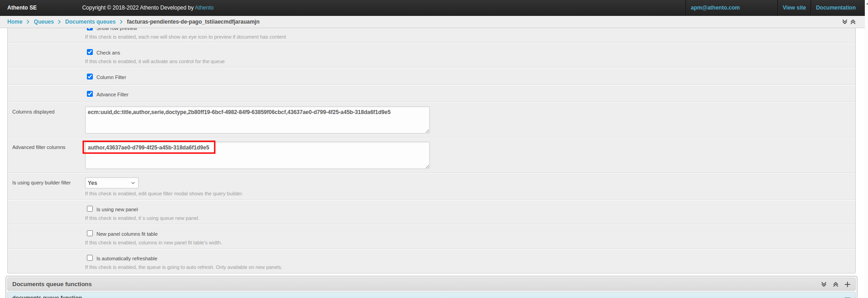Focus the Advanced filter columns text area
Screen dimensions: 868x298
[257, 159]
